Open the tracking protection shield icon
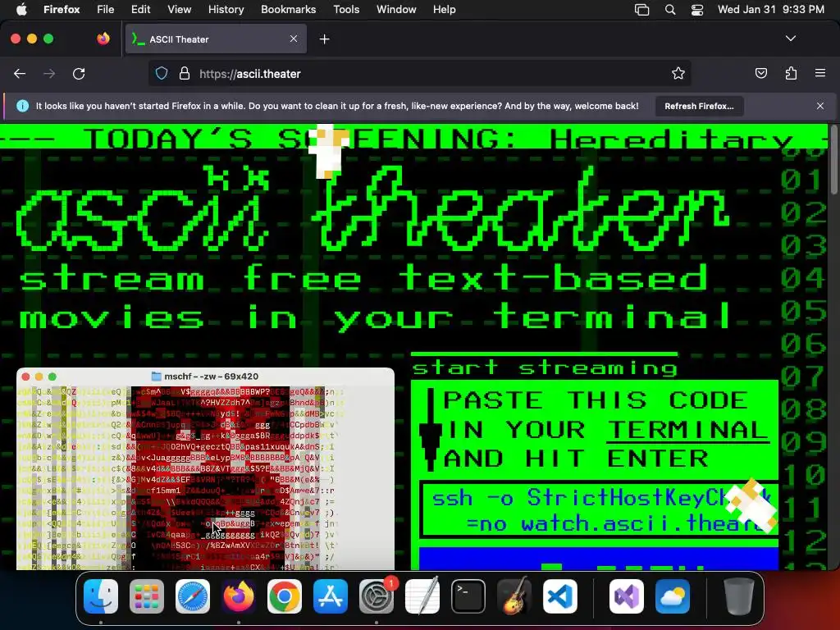Screen dimensions: 840x630 [162, 73]
